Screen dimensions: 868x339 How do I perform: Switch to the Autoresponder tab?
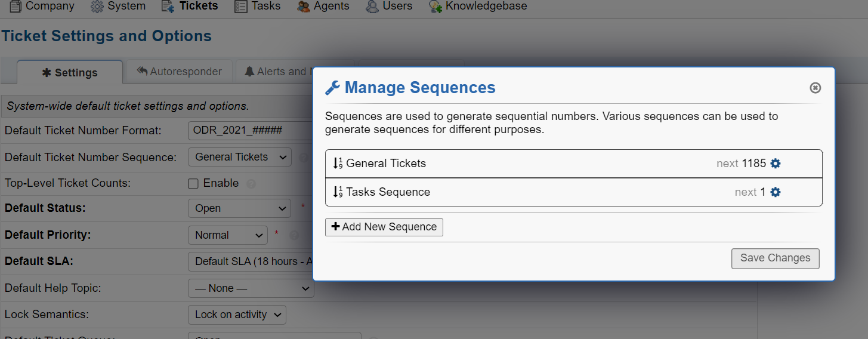(179, 72)
